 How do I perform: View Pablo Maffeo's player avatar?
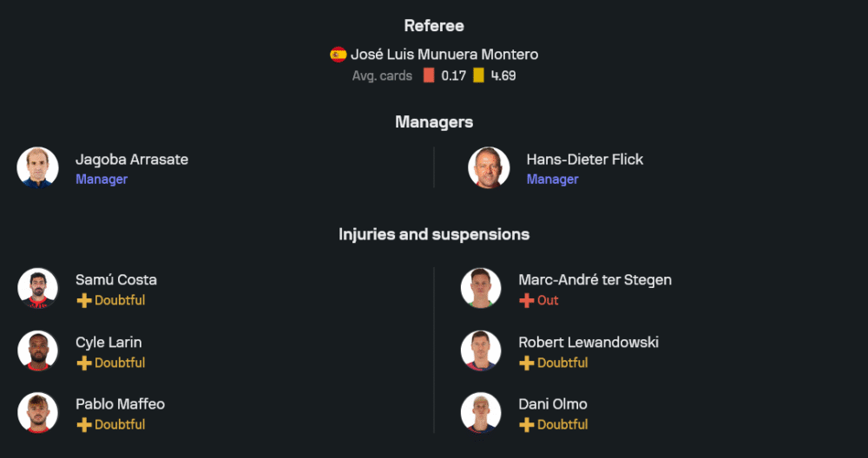pos(38,413)
